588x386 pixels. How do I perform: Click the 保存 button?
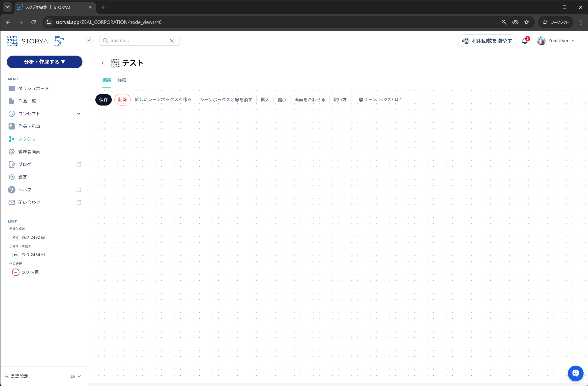tap(104, 100)
